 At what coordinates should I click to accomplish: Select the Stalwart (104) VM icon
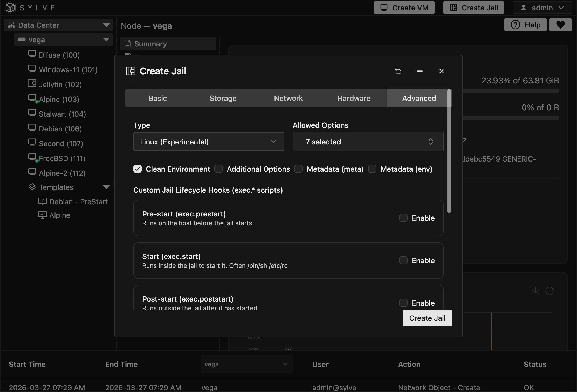tap(32, 113)
